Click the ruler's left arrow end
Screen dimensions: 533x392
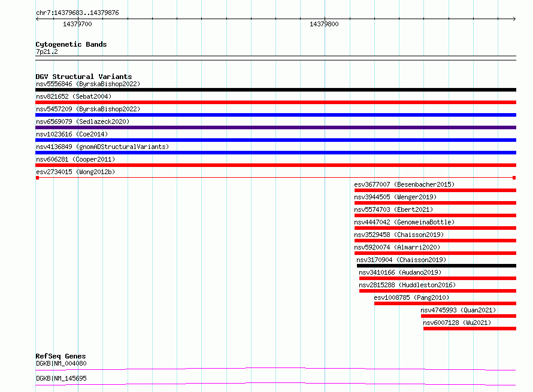(x=37, y=19)
